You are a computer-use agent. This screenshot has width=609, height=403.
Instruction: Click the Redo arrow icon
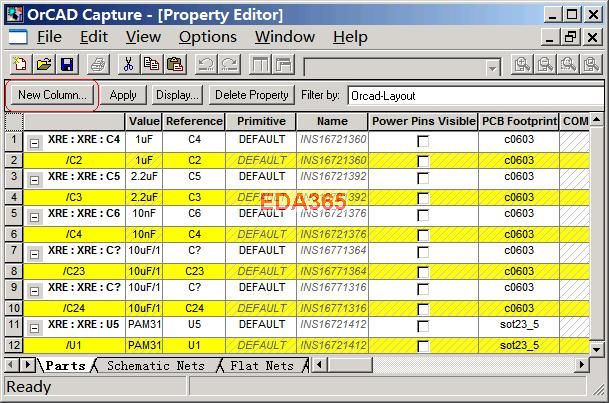(230, 64)
